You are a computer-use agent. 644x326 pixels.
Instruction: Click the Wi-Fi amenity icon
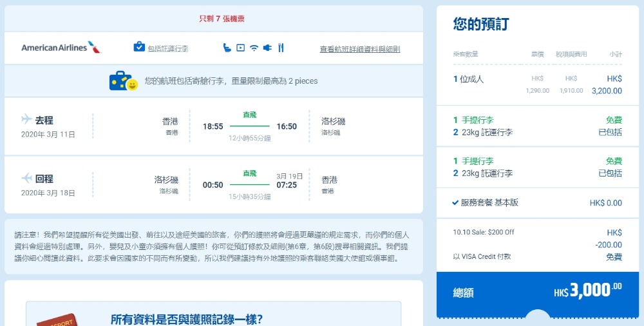pyautogui.click(x=254, y=48)
